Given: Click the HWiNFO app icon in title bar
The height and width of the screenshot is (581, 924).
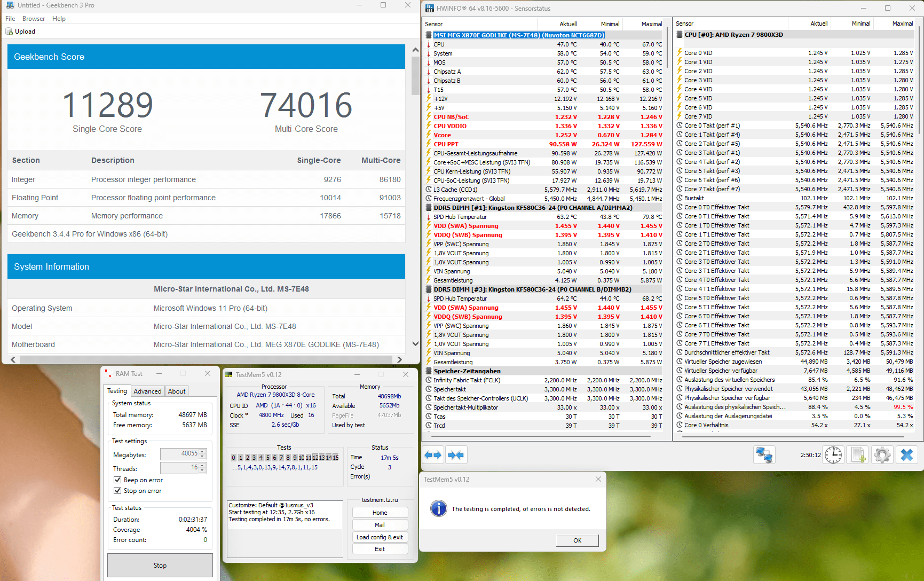Looking at the screenshot, I should (x=430, y=9).
